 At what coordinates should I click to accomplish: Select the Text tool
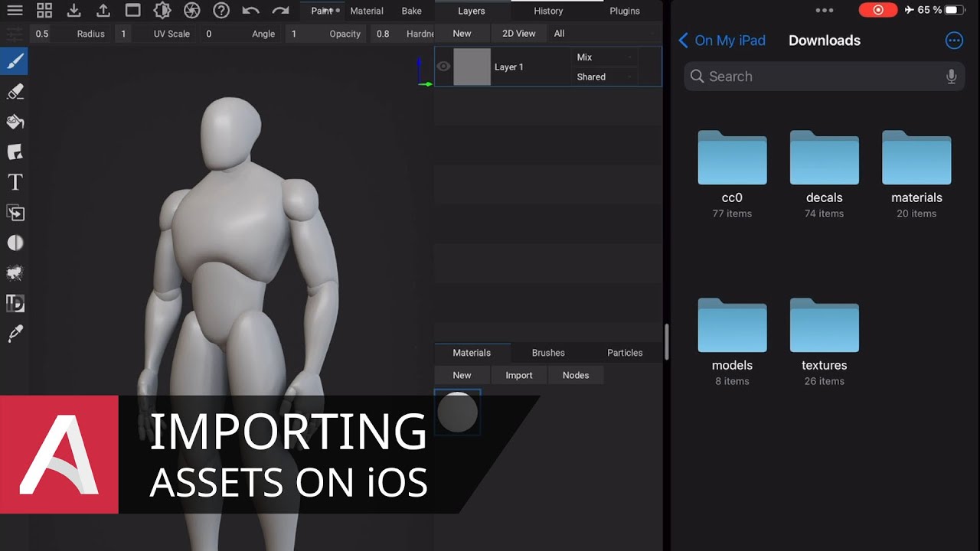[x=15, y=182]
